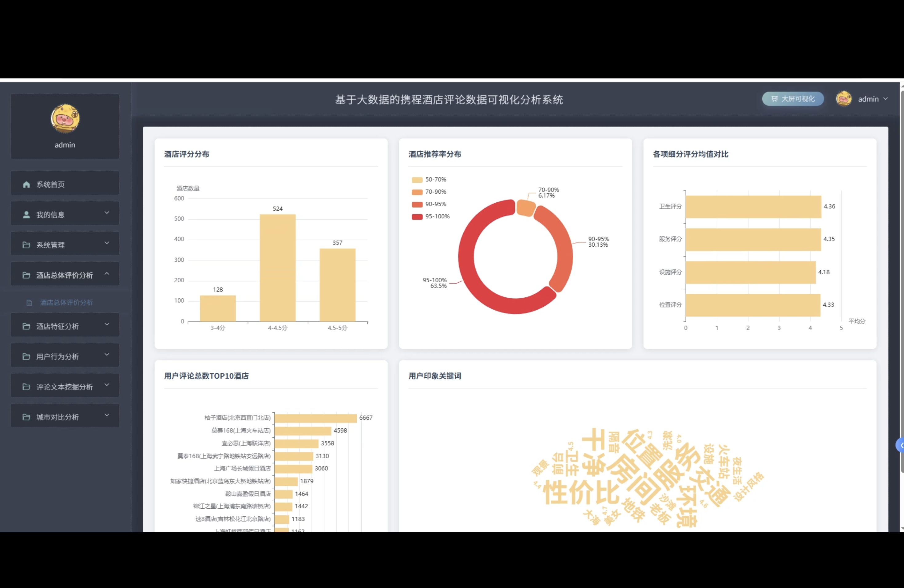Click the 莫泰168(上海火车站店) bar

pyautogui.click(x=303, y=431)
